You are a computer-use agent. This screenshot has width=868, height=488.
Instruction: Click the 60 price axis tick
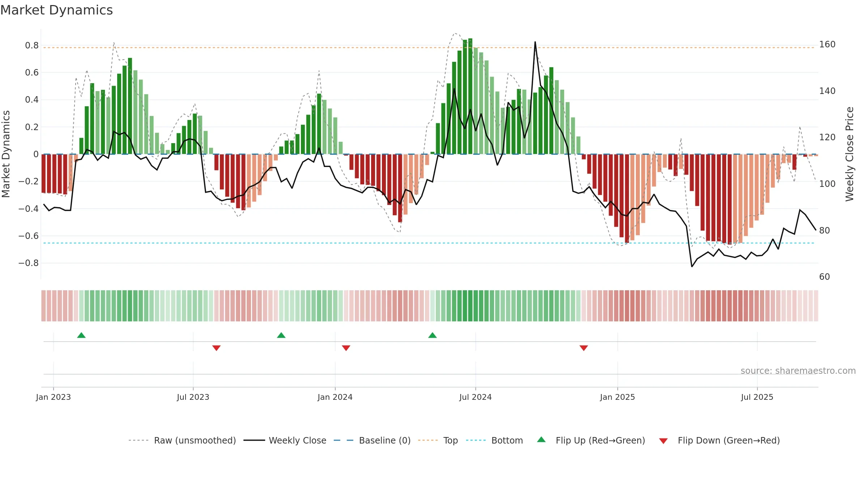[825, 277]
